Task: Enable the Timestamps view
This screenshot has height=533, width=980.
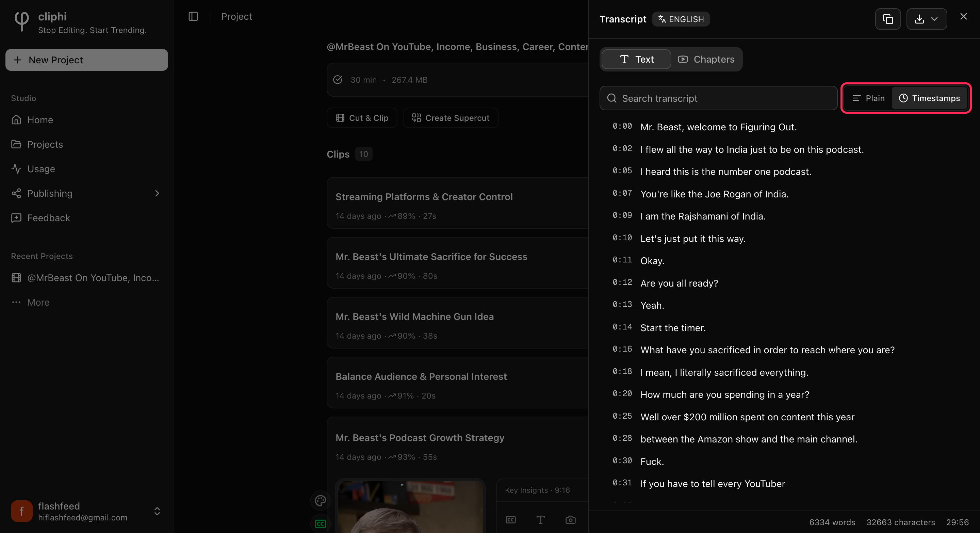Action: [x=929, y=98]
